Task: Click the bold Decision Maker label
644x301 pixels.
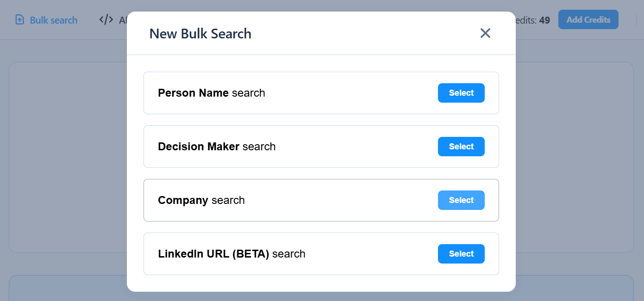Action: (x=198, y=147)
